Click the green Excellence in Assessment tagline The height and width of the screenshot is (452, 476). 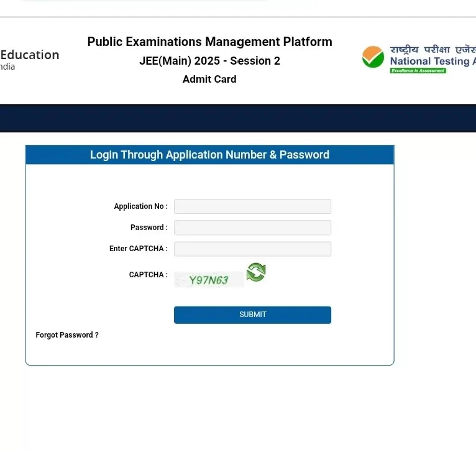coord(418,71)
